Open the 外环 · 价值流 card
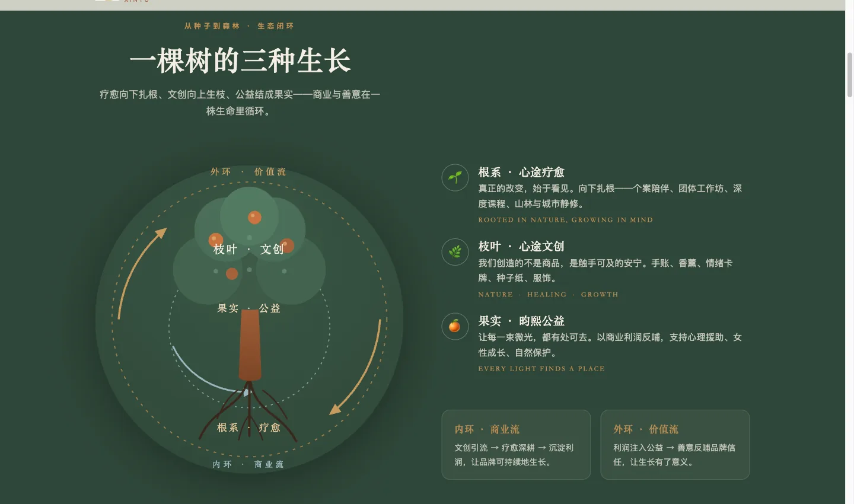The width and height of the screenshot is (854, 504). pos(675,445)
